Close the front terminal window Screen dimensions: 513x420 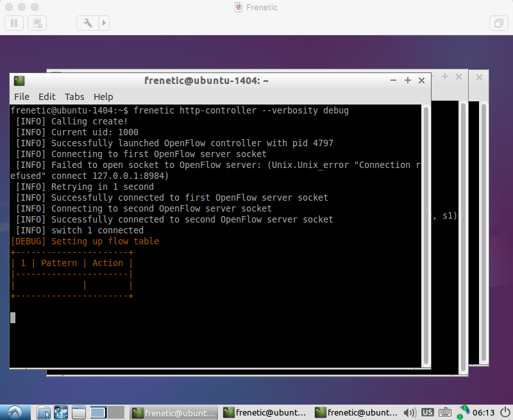422,80
